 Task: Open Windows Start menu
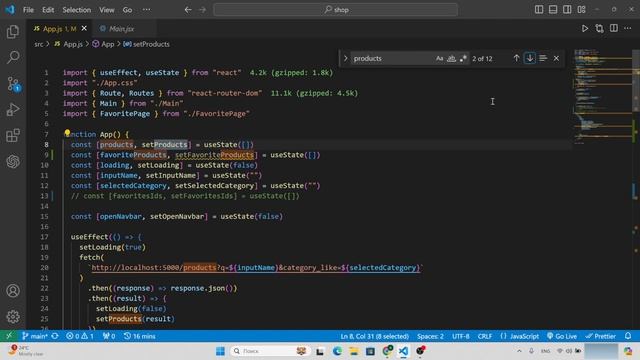click(x=220, y=351)
